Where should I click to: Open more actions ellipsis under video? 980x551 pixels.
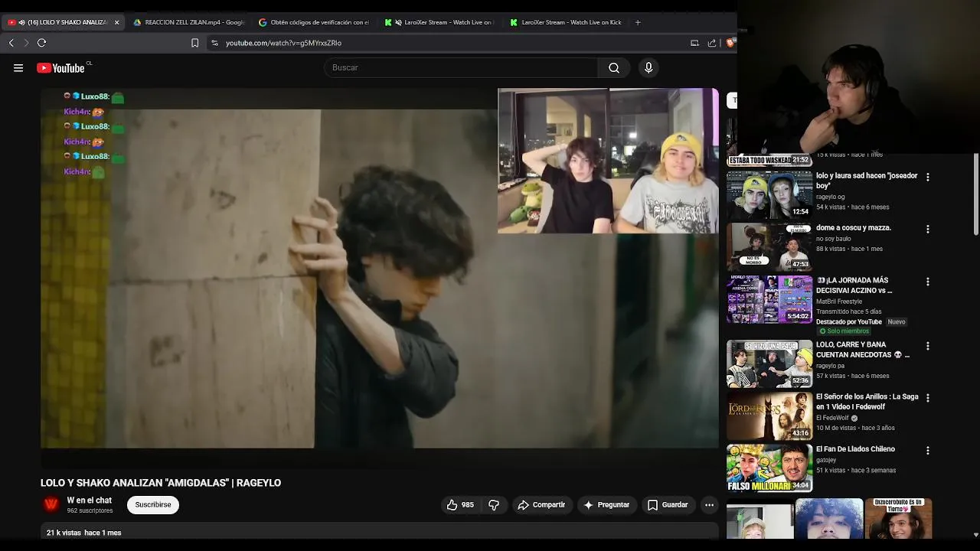pyautogui.click(x=709, y=505)
